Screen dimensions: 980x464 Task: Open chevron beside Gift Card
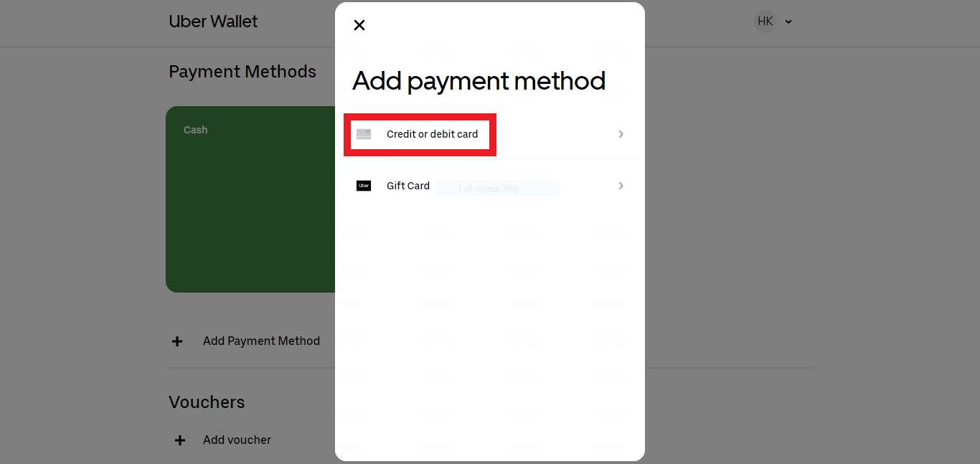point(621,186)
